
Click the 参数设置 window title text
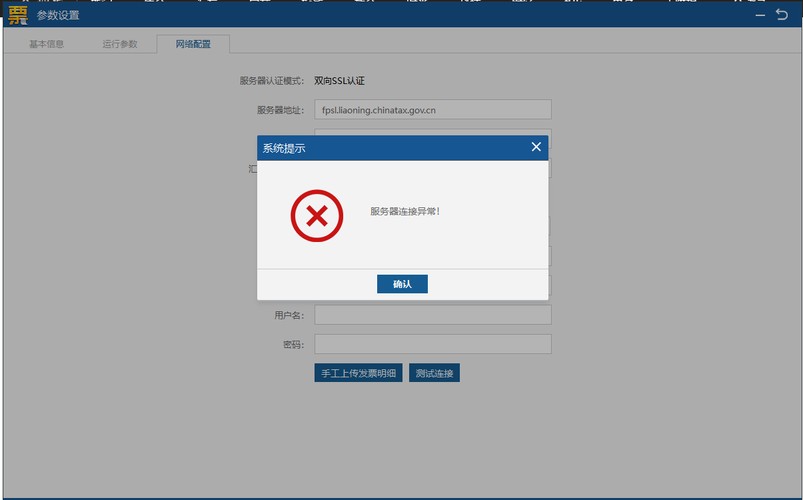coord(58,15)
